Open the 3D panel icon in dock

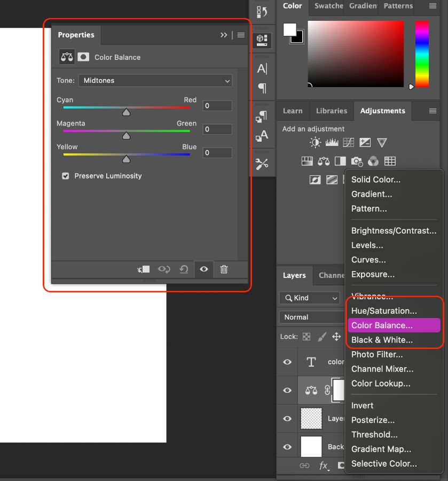[262, 40]
